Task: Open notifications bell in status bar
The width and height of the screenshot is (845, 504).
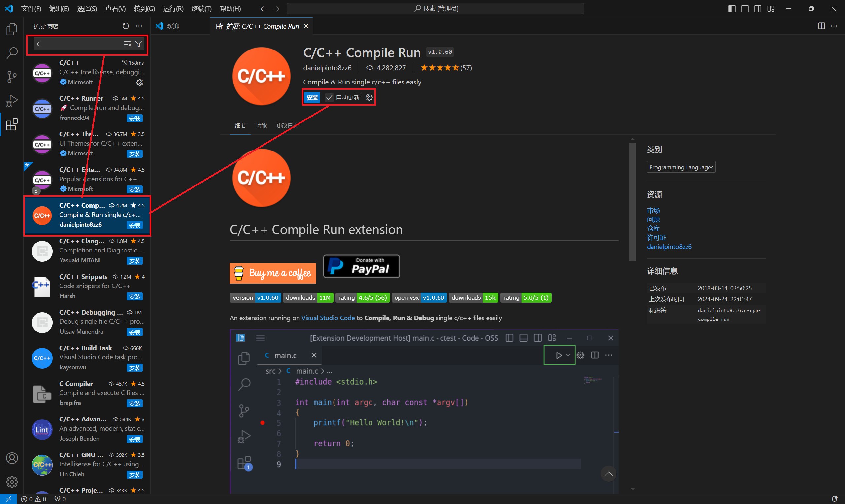Action: coord(834,499)
